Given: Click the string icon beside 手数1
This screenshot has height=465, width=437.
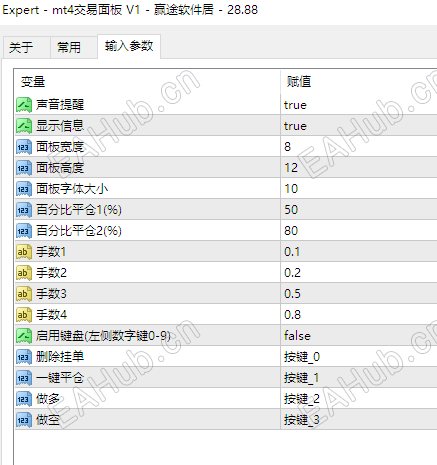Looking at the screenshot, I should (24, 252).
